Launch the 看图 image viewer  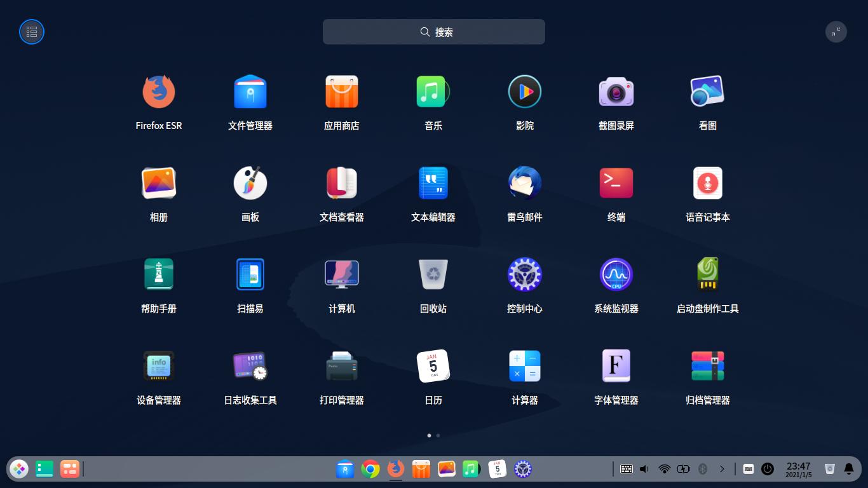pyautogui.click(x=708, y=92)
